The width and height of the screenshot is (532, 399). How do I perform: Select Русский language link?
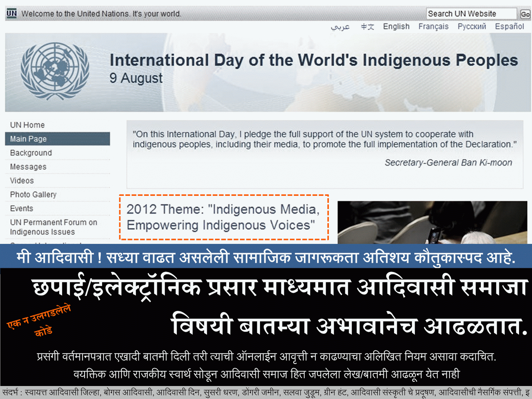(x=471, y=27)
